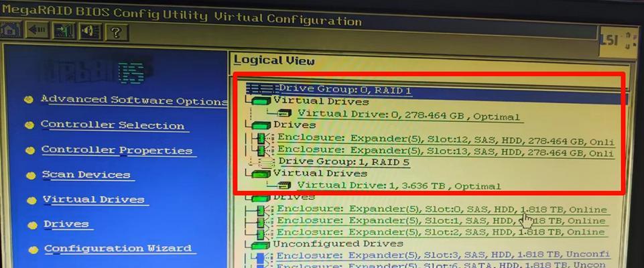Screen dimensions: 644x268
Task: Select Enclosure Expander(5) Slot:2 drive
Action: pyautogui.click(x=440, y=232)
